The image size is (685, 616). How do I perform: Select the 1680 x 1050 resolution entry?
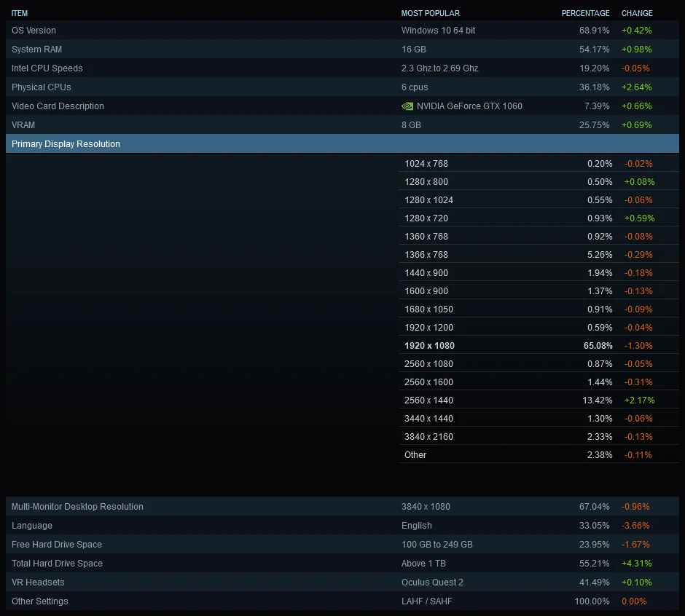[539, 309]
